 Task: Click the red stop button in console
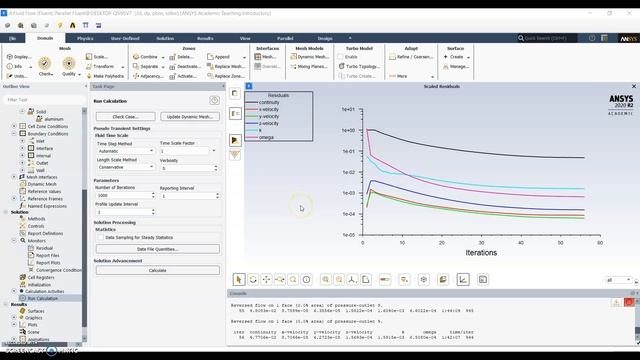tap(629, 302)
